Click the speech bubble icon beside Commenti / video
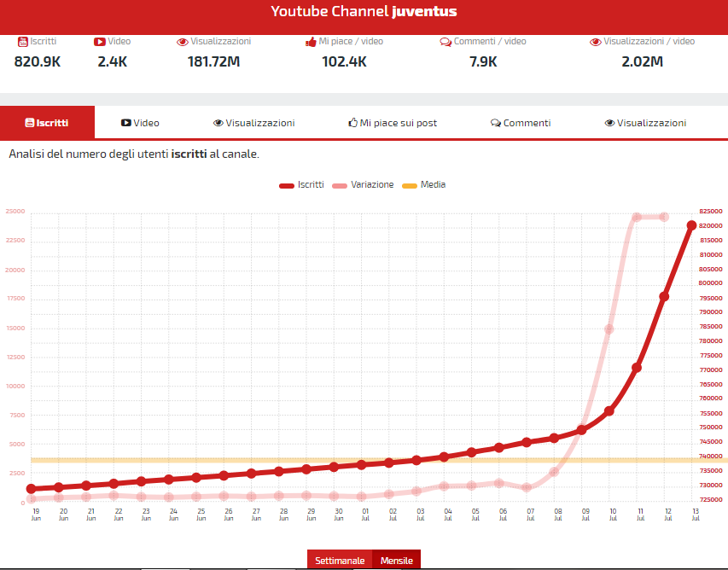The width and height of the screenshot is (728, 570). click(446, 43)
